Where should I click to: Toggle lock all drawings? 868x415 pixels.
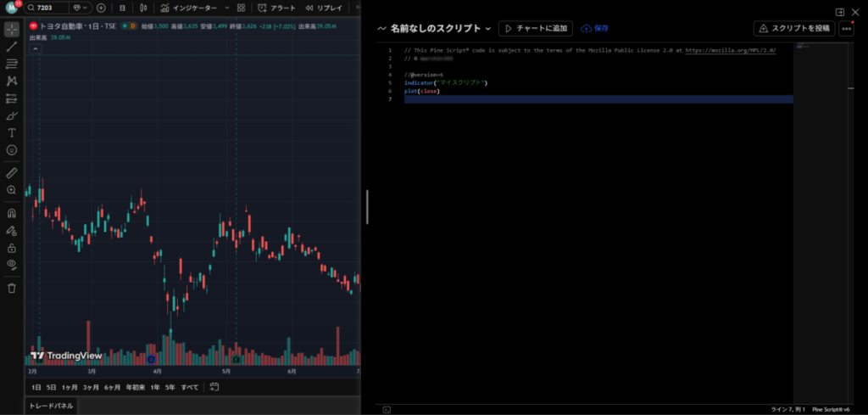[12, 248]
